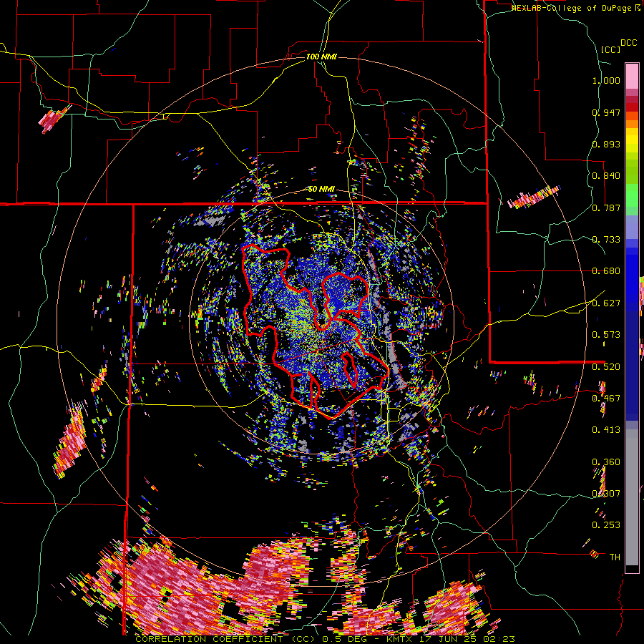Click the 50 NMI range ring label
This screenshot has height=644, width=644.
[321, 189]
